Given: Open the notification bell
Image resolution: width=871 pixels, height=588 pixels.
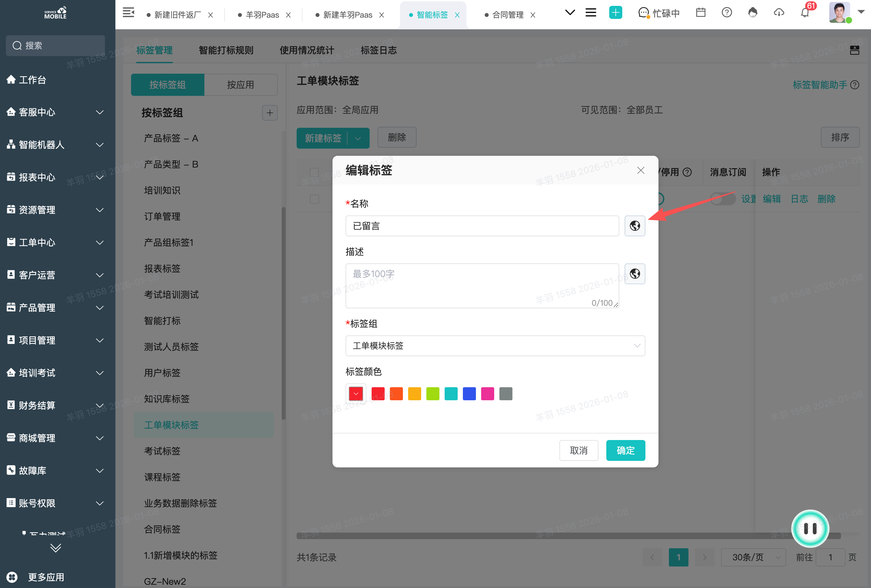Looking at the screenshot, I should (805, 13).
